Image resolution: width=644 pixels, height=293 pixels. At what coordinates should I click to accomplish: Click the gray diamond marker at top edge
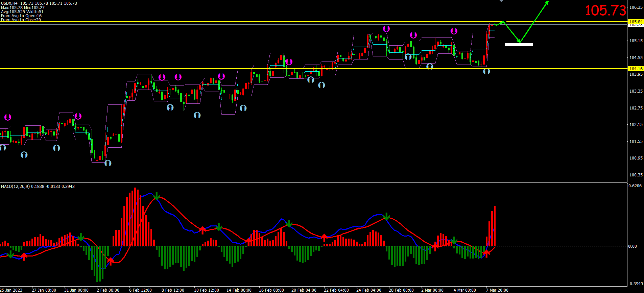pos(501,1)
